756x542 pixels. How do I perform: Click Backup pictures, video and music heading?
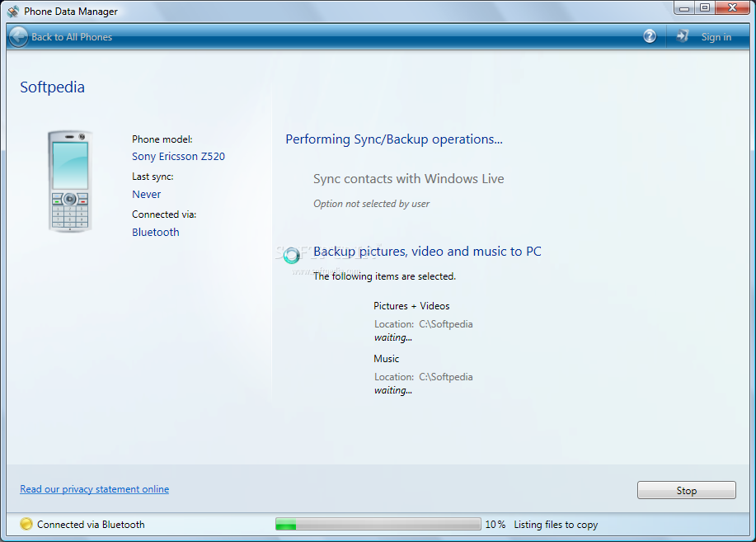click(x=427, y=252)
